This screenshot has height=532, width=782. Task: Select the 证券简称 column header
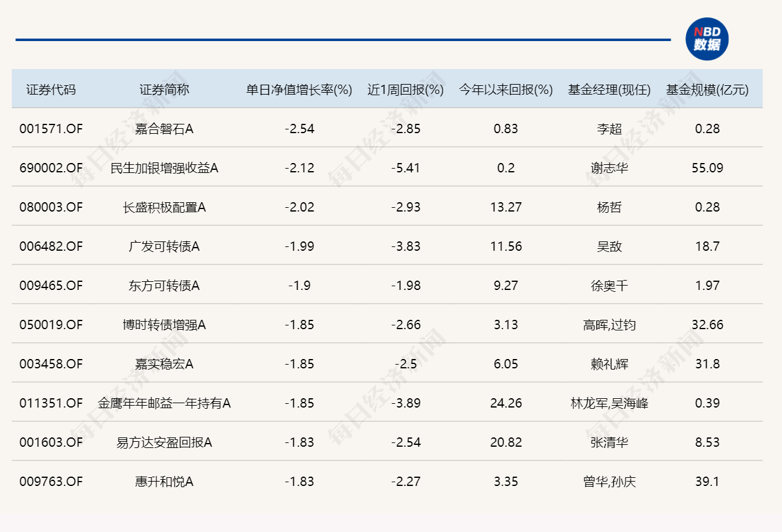click(164, 90)
